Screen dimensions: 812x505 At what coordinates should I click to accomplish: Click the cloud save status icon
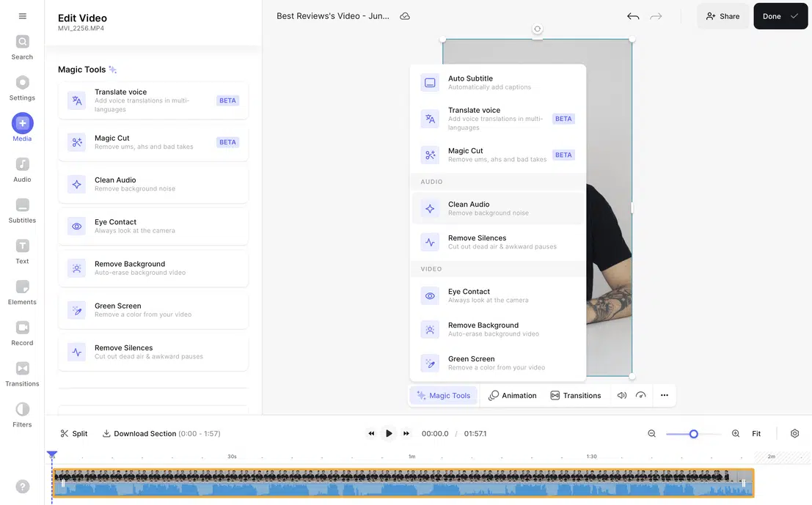pos(405,15)
